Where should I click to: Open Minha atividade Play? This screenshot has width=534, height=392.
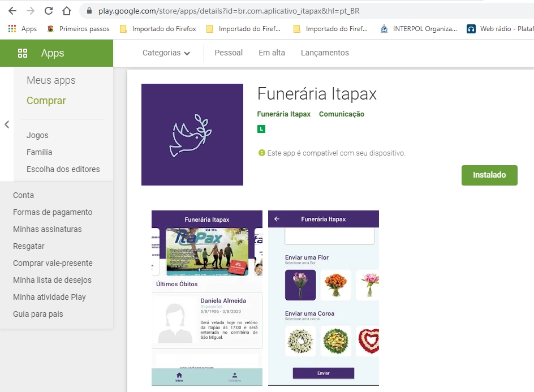49,297
